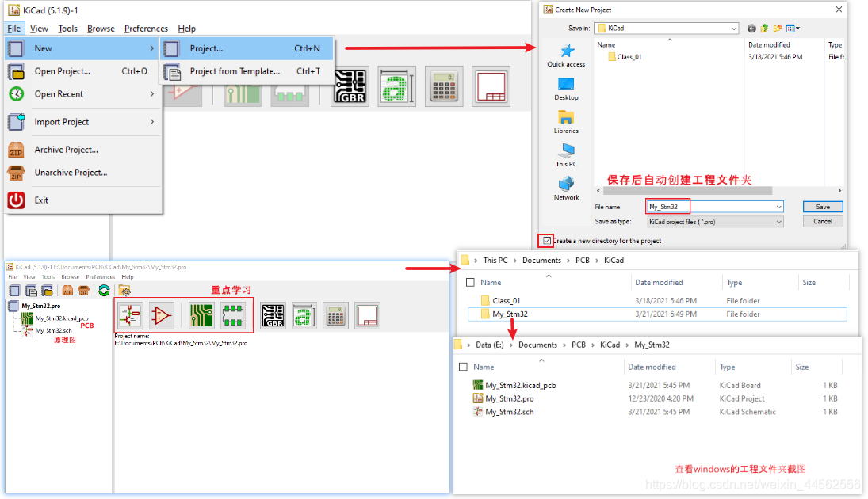Select the My_Stm32 folder row in Explorer

click(x=657, y=314)
